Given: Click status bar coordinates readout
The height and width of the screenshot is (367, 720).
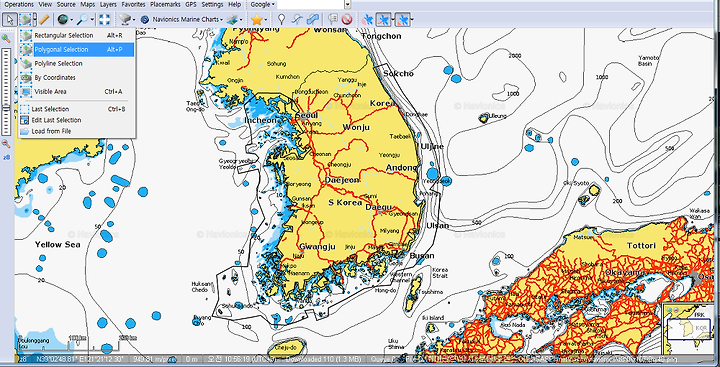Looking at the screenshot, I should (81, 359).
